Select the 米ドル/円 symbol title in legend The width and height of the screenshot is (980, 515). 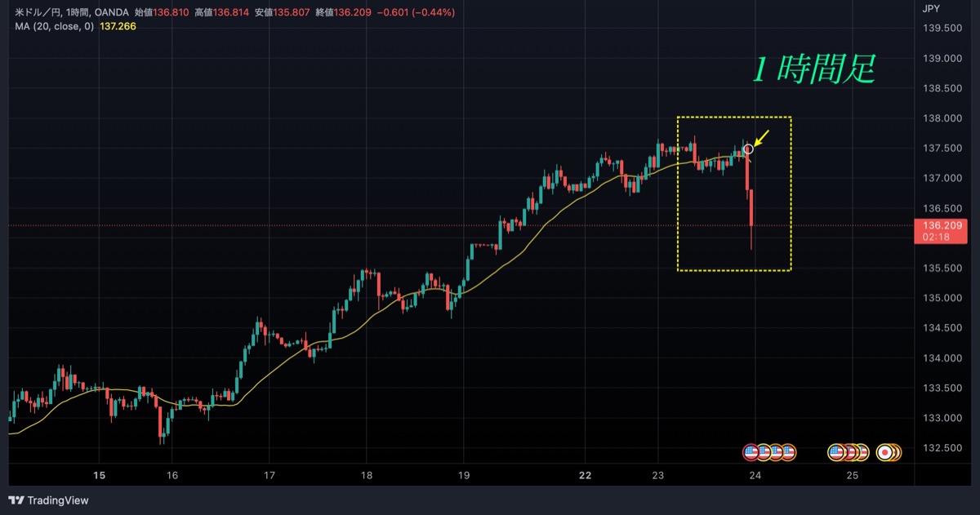click(x=36, y=13)
